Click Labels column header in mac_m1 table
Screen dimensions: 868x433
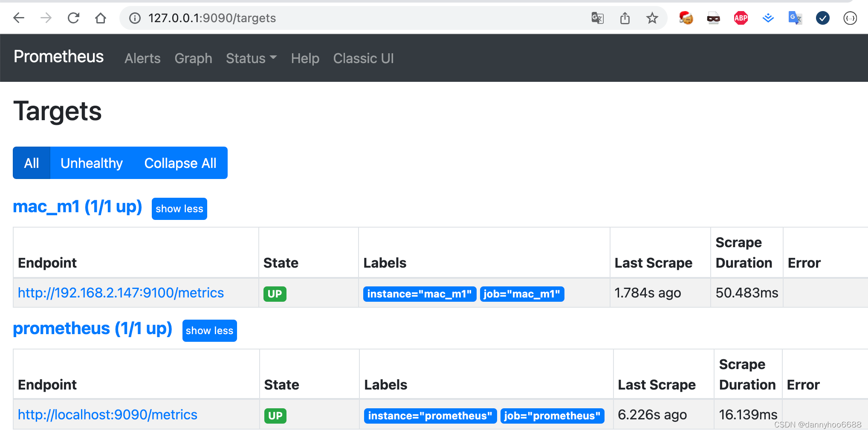pos(385,263)
